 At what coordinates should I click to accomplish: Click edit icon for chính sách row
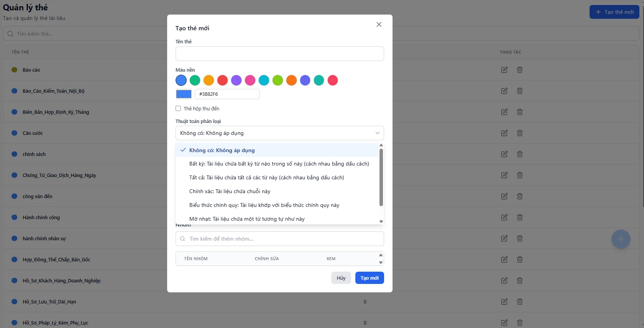pos(504,154)
